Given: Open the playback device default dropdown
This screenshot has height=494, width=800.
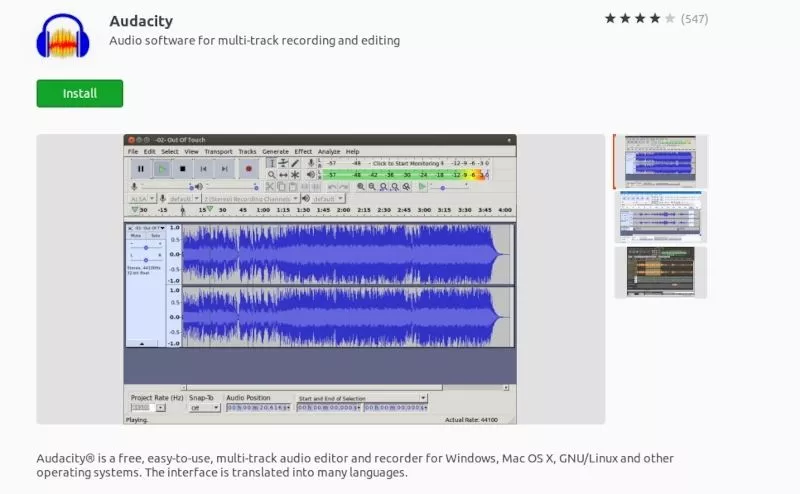Looking at the screenshot, I should 328,199.
